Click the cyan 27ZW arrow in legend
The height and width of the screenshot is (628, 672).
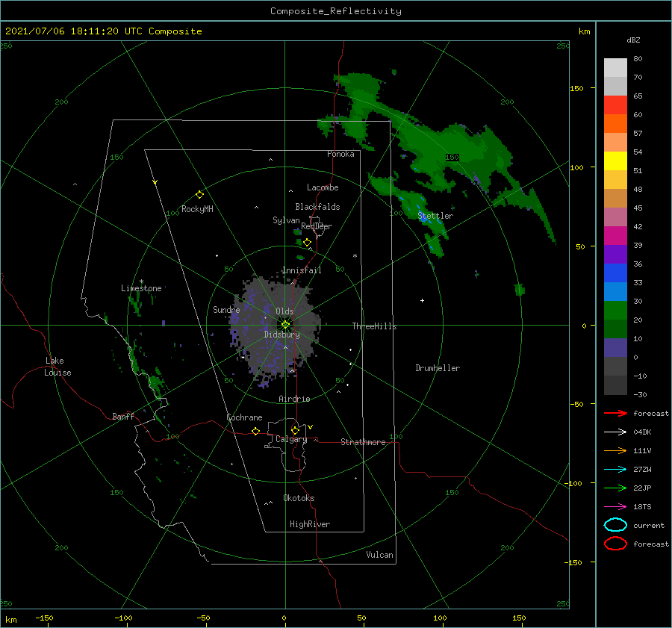pyautogui.click(x=615, y=470)
